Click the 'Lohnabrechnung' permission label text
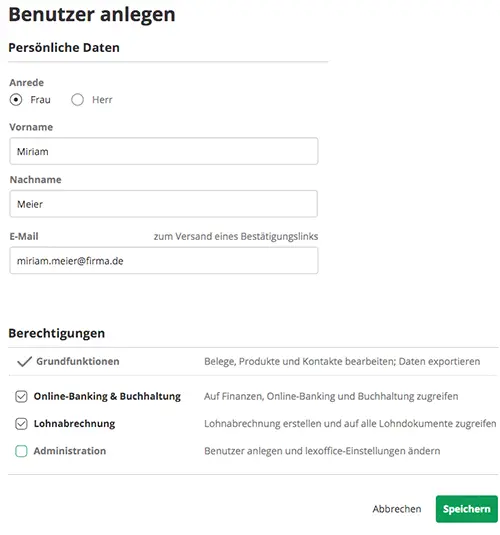 [x=74, y=424]
